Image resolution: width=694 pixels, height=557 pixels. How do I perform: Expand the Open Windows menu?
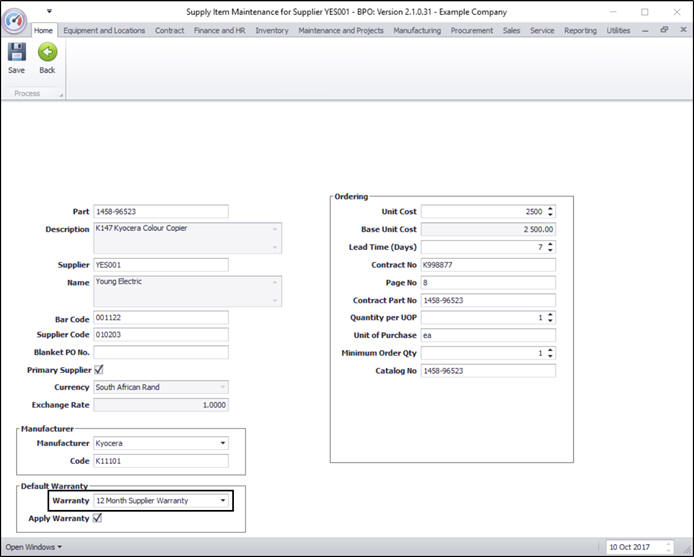(34, 547)
